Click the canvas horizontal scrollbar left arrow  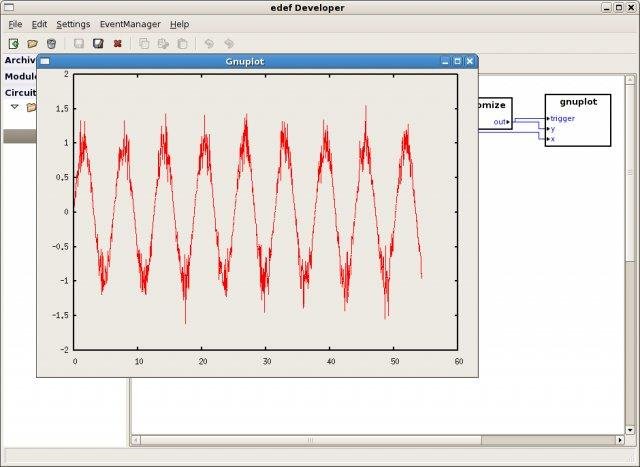[x=136, y=440]
